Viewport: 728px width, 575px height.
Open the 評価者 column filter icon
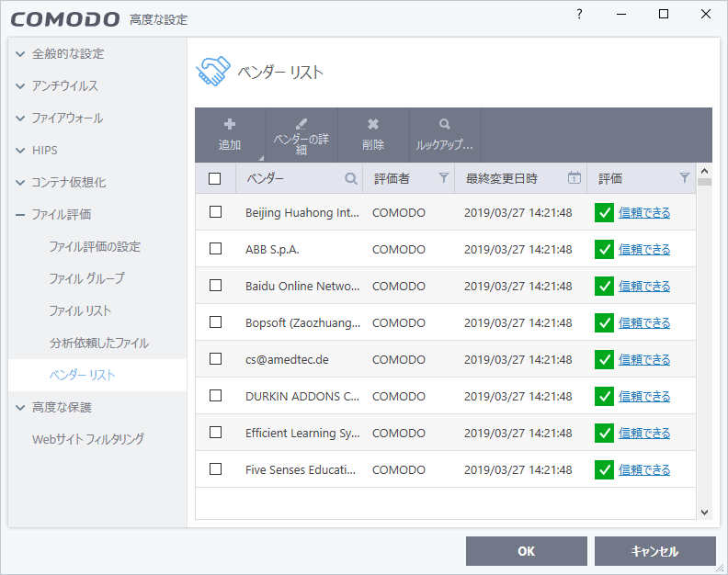coord(443,178)
